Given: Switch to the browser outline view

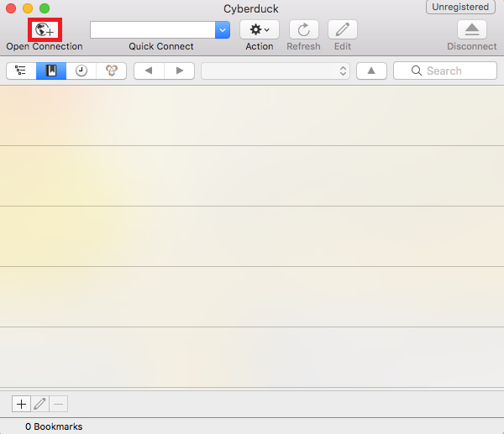Looking at the screenshot, I should 21,71.
